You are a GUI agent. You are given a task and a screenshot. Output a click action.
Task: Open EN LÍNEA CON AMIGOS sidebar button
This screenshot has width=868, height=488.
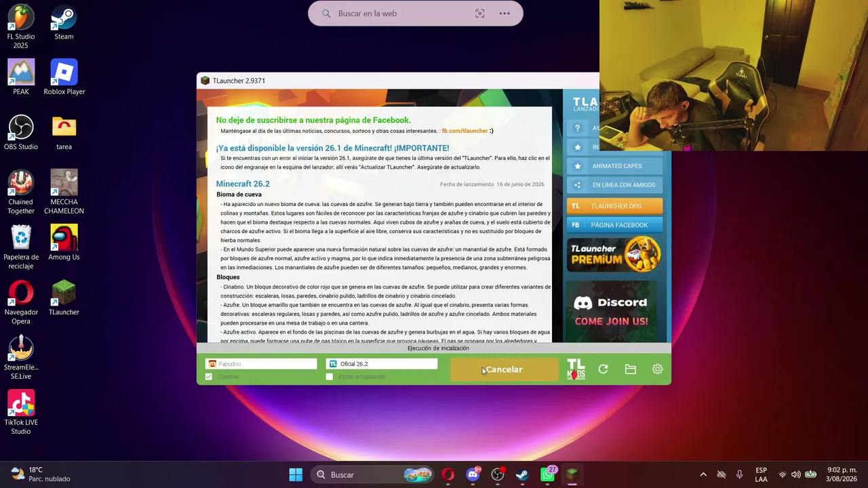(614, 185)
